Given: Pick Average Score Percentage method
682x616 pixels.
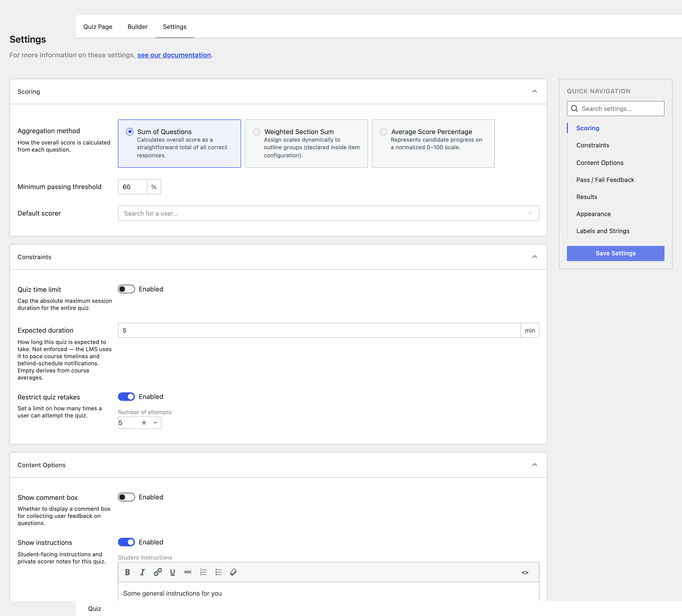Looking at the screenshot, I should click(433, 144).
